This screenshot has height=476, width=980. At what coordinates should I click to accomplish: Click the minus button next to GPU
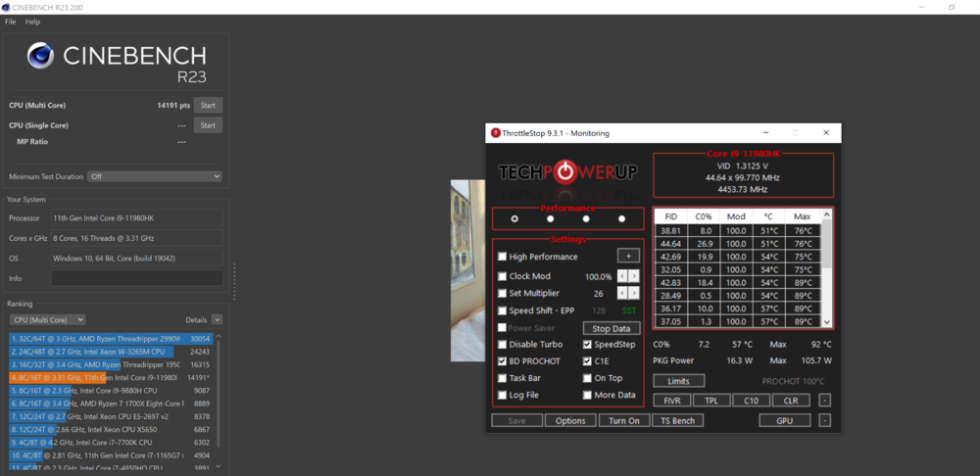point(824,420)
